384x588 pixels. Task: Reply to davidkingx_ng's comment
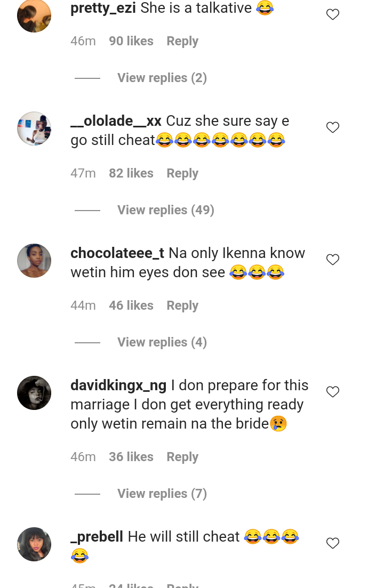click(182, 457)
